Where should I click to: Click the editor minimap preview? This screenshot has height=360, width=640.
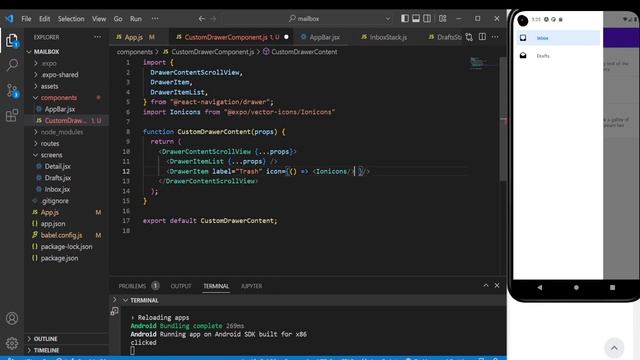point(482,64)
